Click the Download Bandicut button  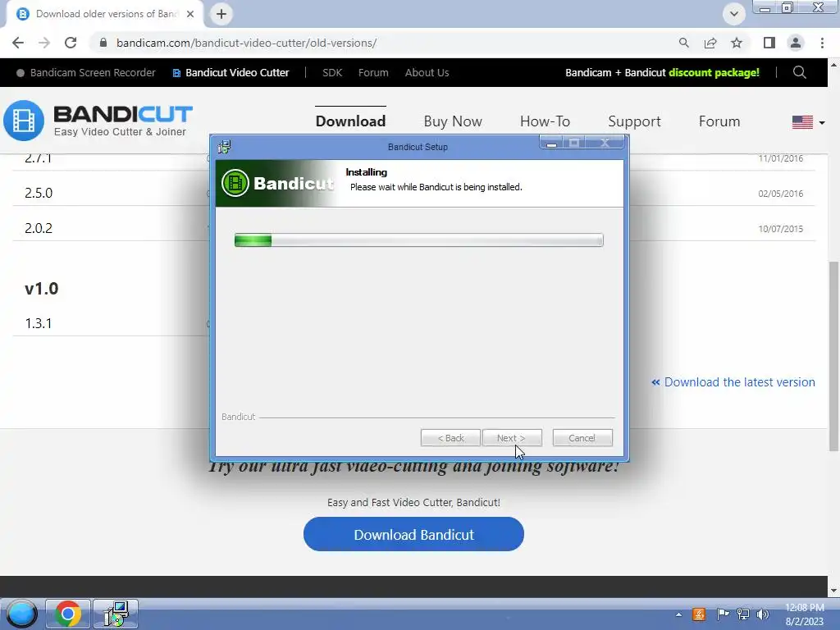tap(413, 534)
